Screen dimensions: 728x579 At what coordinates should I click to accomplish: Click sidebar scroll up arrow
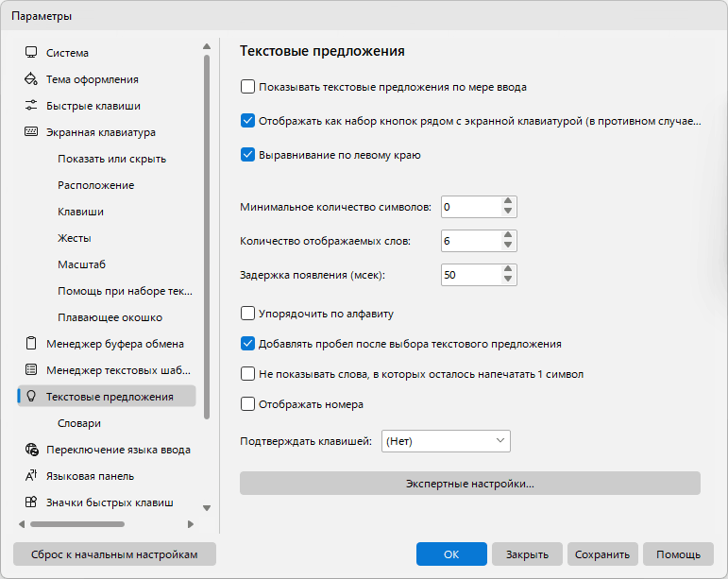coord(207,46)
